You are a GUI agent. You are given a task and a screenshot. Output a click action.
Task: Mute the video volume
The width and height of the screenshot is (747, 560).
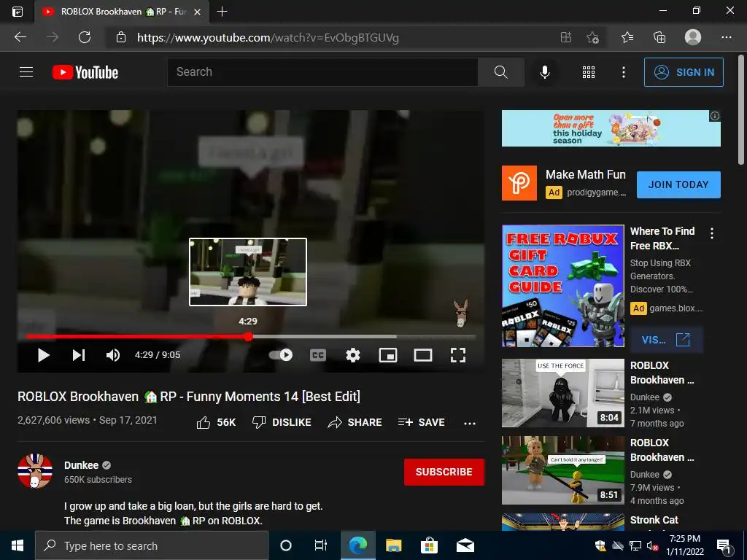[x=113, y=355]
